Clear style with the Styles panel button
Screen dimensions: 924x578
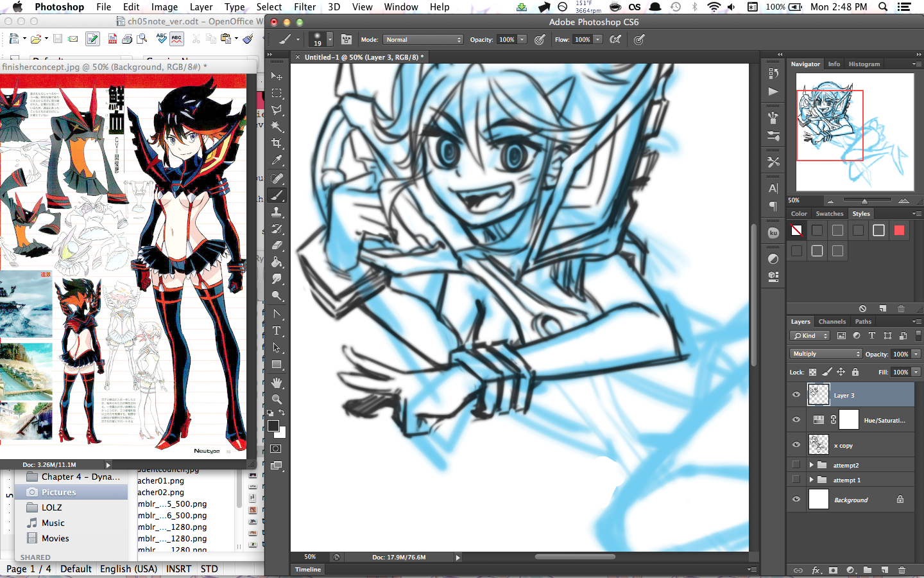(x=862, y=309)
